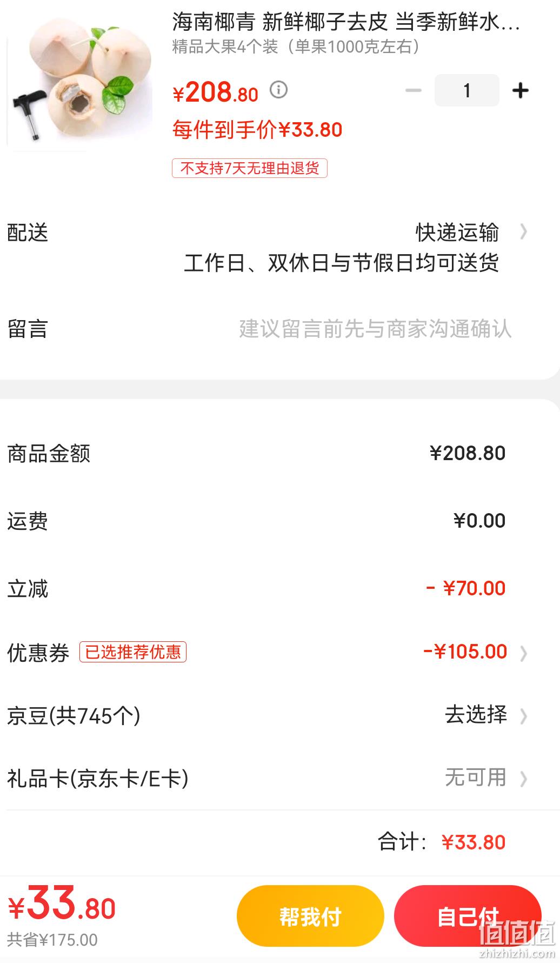Tap the 帮我付 button
Viewport: 560px width, 963px height.
(x=310, y=916)
